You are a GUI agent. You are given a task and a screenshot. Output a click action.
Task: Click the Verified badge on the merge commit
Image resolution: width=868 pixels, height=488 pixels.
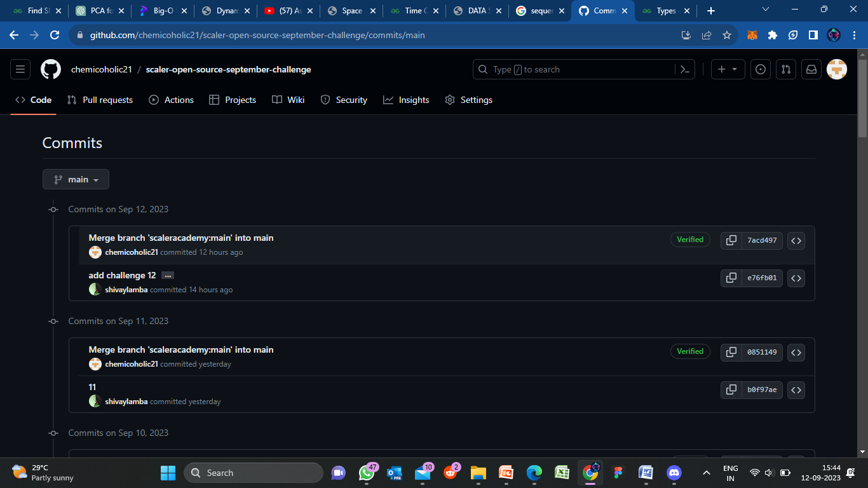pyautogui.click(x=690, y=240)
